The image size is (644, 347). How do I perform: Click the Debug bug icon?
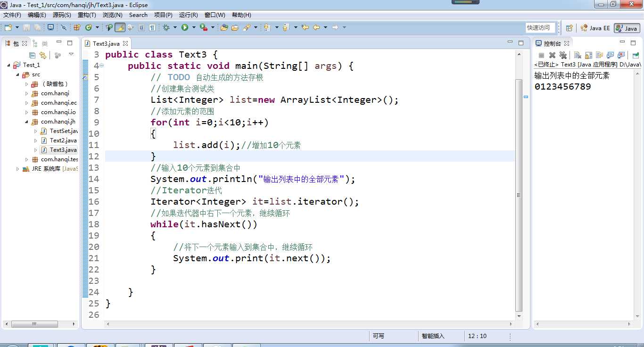click(x=166, y=28)
